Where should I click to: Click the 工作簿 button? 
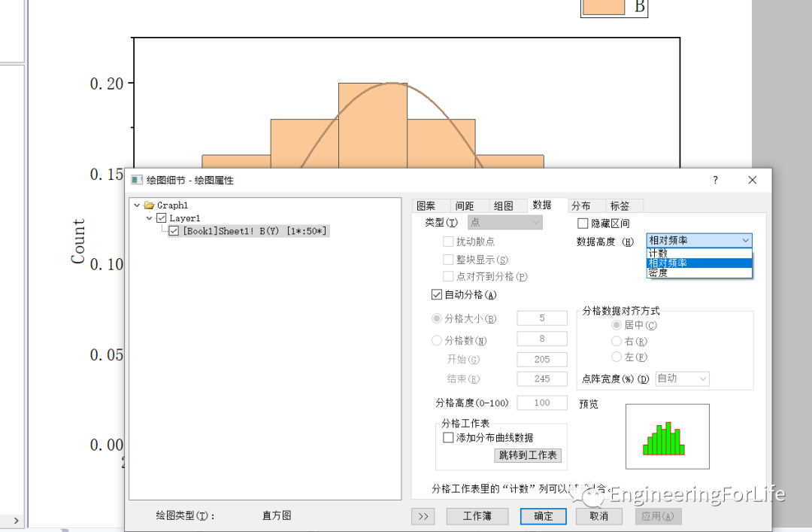(477, 516)
